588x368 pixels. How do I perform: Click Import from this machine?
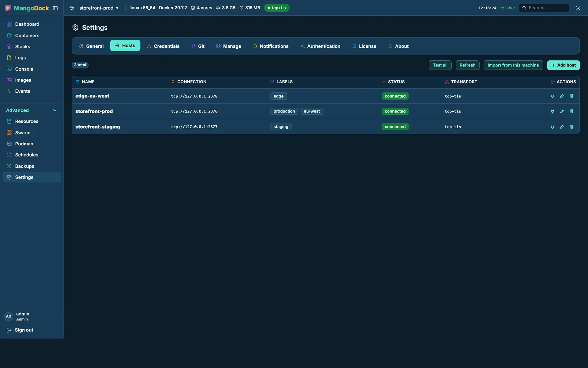coord(513,65)
